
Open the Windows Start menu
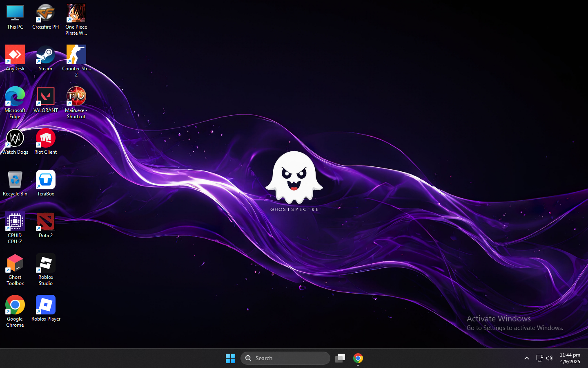coord(230,358)
